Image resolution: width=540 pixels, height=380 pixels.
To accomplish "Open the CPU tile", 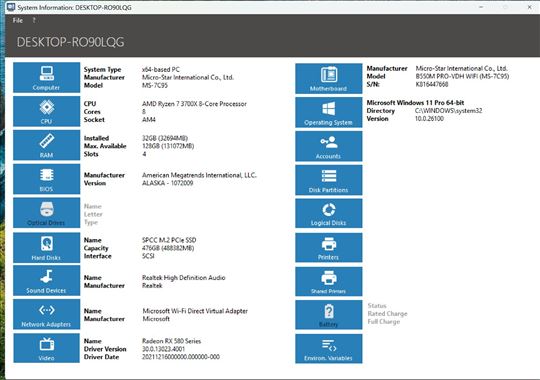I will click(x=46, y=111).
